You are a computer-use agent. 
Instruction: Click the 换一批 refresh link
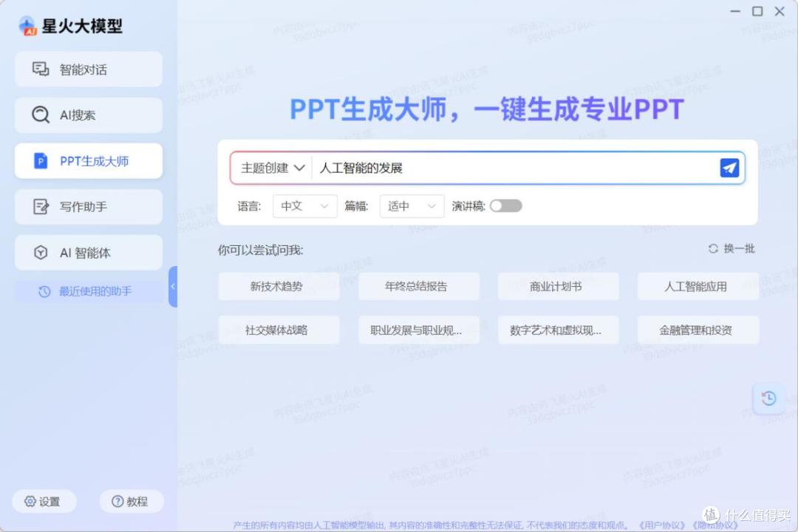tap(731, 248)
